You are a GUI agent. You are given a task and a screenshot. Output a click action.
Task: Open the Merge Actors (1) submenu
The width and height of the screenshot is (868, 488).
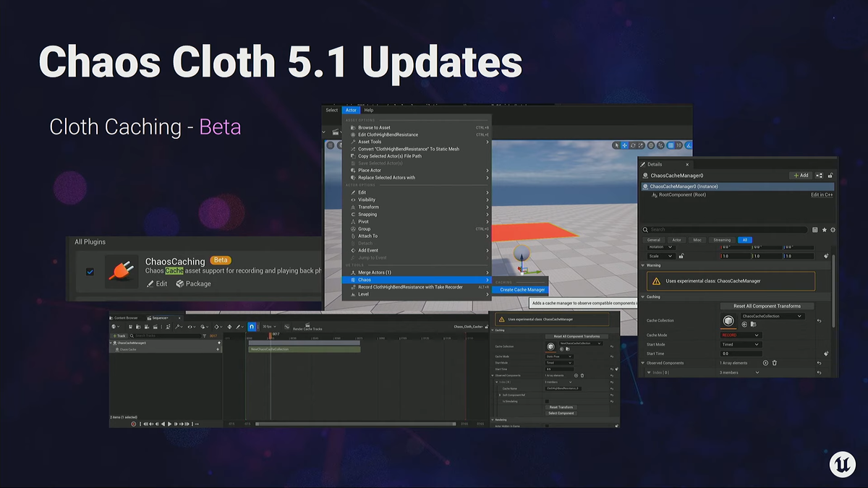(x=417, y=273)
